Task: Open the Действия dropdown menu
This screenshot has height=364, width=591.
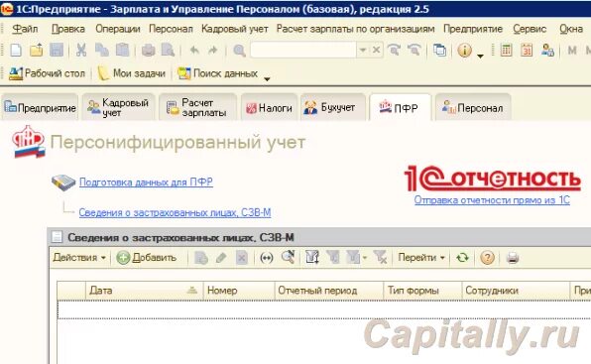Action: (x=79, y=258)
